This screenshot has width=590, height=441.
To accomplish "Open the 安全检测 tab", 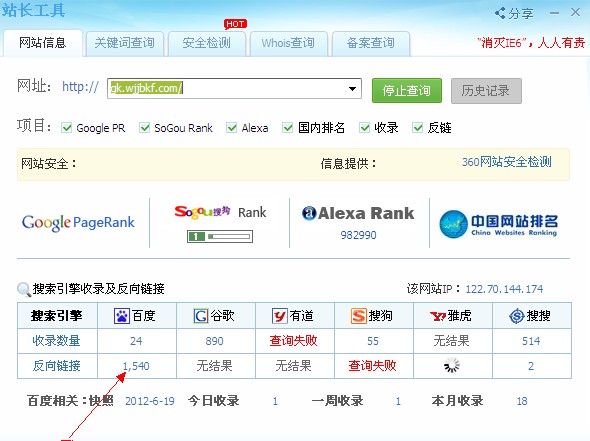I will [x=207, y=43].
